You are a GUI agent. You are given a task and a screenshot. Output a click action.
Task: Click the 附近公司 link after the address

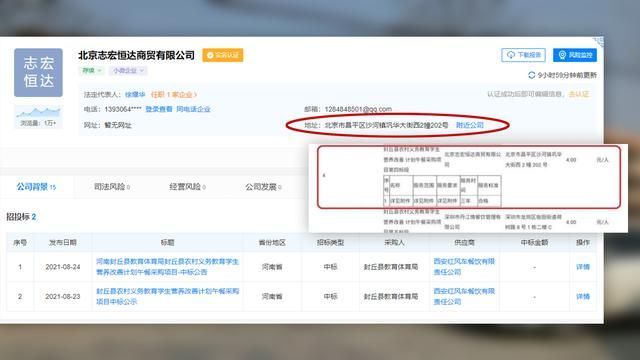(470, 125)
